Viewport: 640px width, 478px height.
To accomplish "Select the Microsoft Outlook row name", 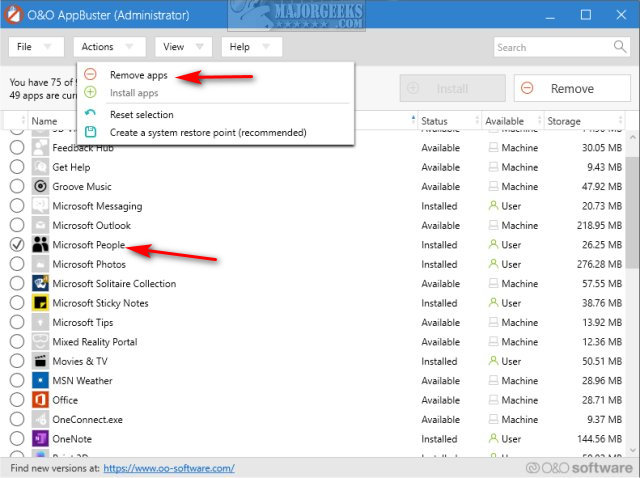I will [91, 225].
